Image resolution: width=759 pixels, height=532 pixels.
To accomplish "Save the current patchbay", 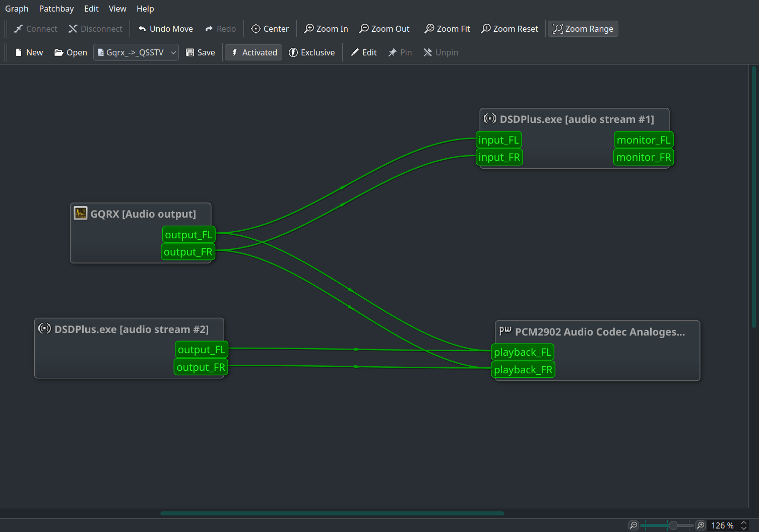I will pos(201,52).
